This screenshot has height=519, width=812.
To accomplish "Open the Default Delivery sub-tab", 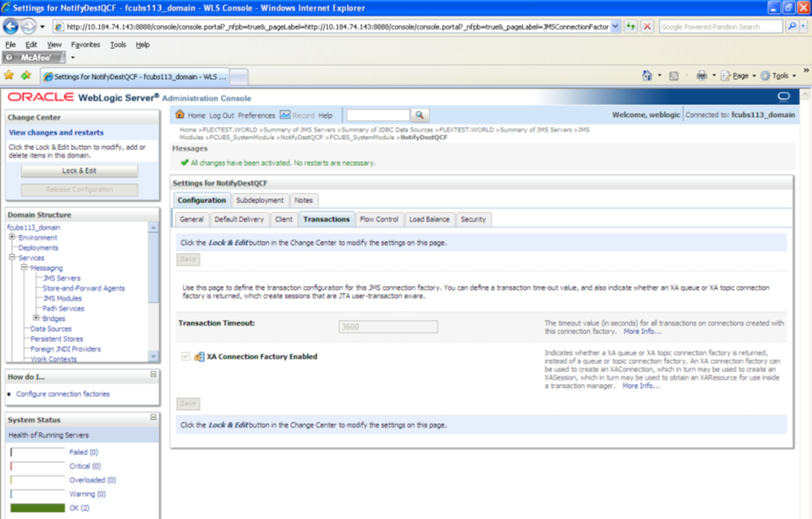I will tap(239, 220).
